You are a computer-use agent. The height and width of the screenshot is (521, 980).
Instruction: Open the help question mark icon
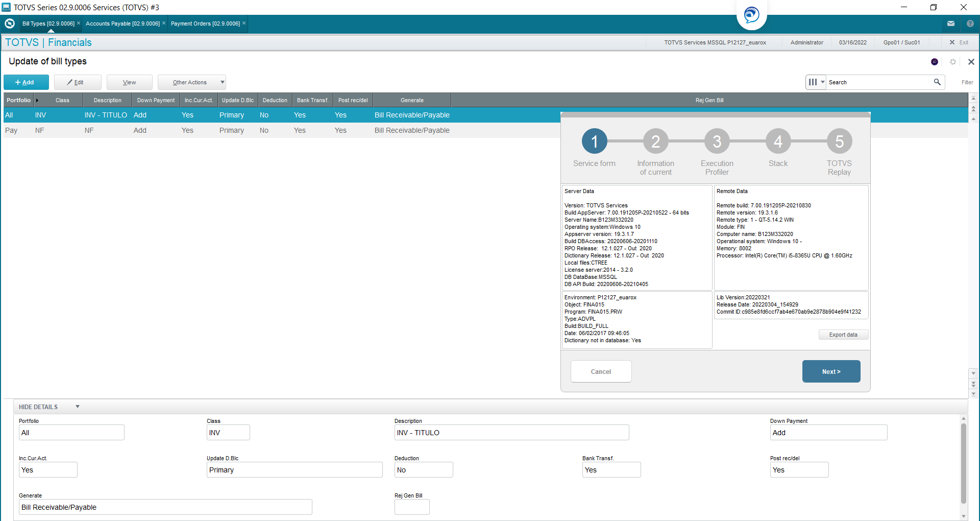coord(970,23)
